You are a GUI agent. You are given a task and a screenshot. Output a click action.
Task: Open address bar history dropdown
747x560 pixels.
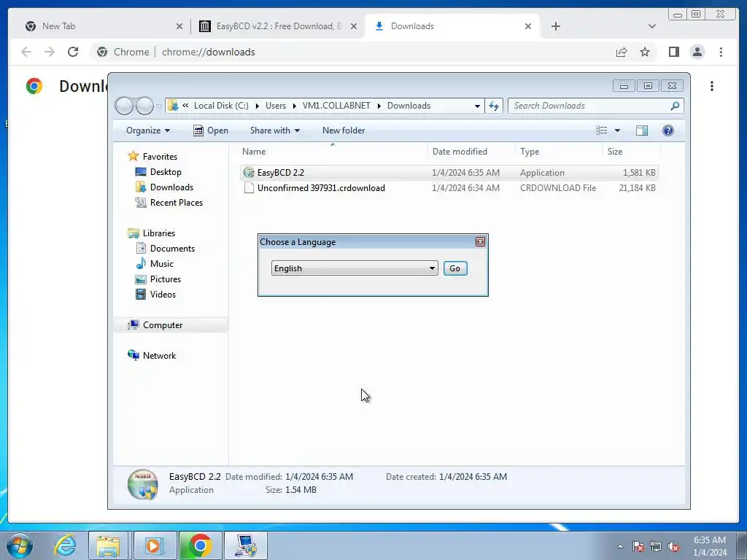pyautogui.click(x=477, y=106)
